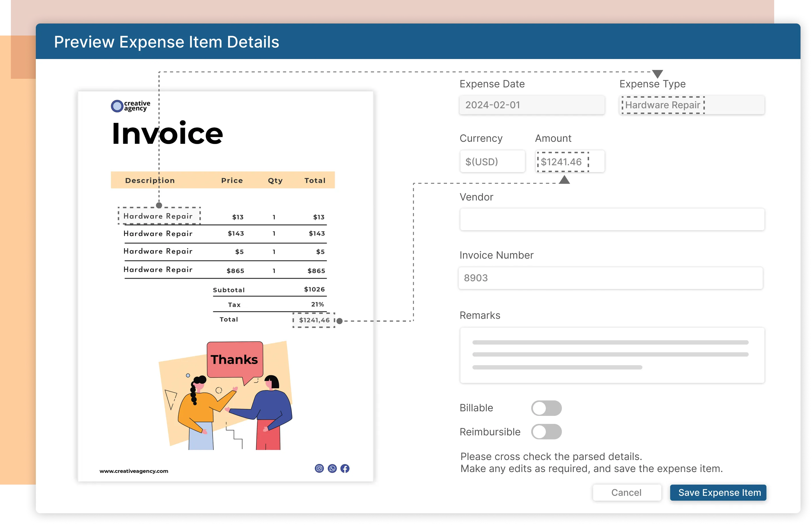Focus the Invoice Number field showing 8903
The image size is (812, 525).
[611, 278]
